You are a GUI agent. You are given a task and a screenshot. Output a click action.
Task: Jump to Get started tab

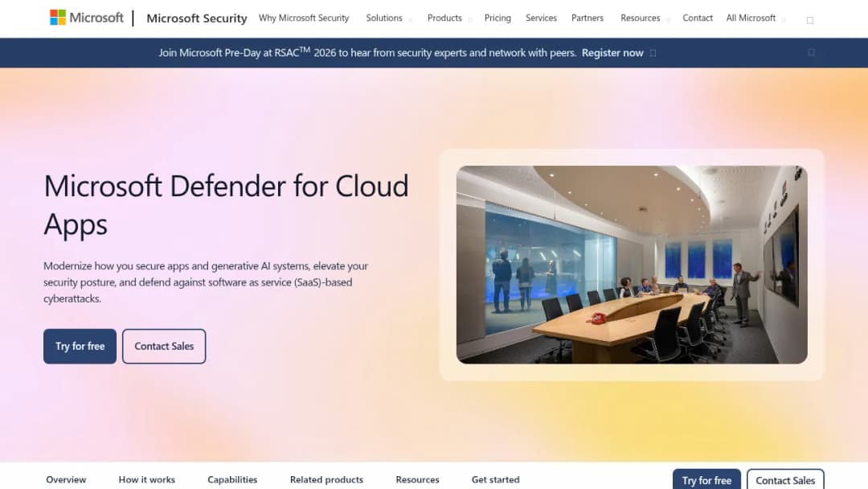495,479
